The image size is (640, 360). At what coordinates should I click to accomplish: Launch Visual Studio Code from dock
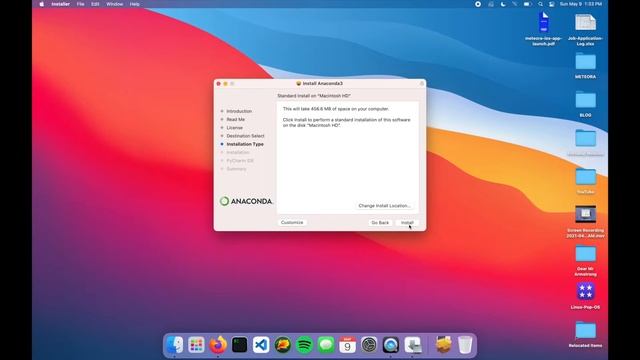point(261,345)
